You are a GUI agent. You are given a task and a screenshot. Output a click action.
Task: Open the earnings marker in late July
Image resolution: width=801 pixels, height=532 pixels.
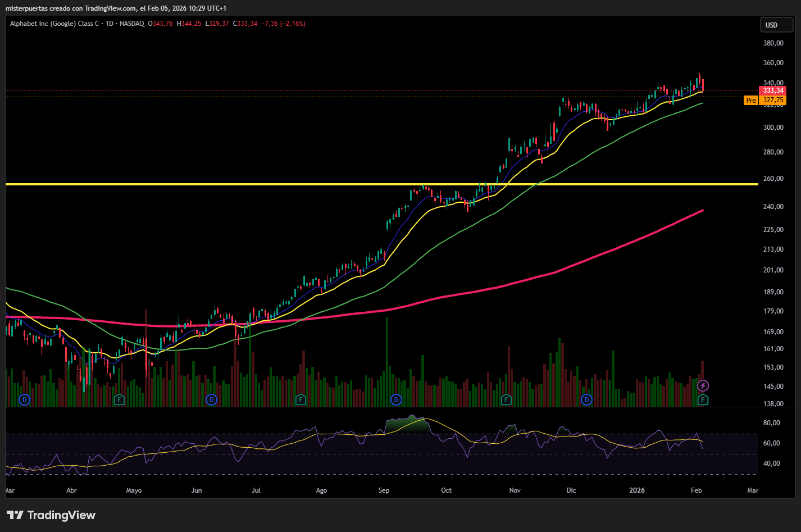click(301, 400)
